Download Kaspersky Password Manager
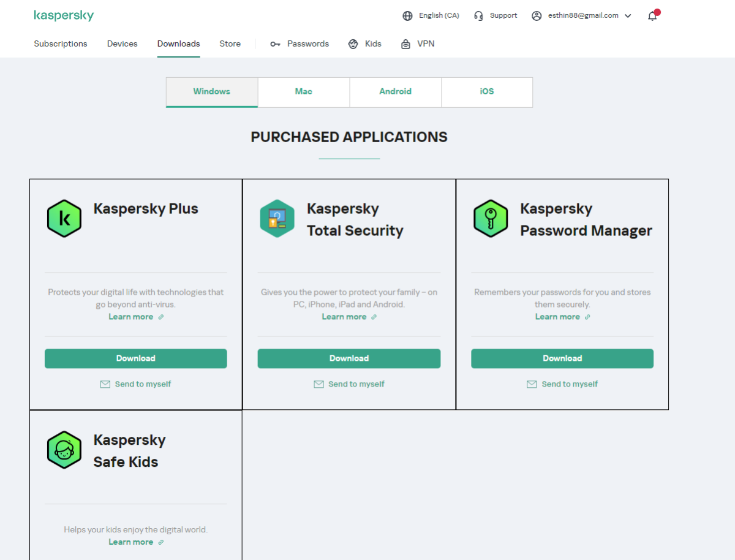This screenshot has width=735, height=560. point(562,358)
